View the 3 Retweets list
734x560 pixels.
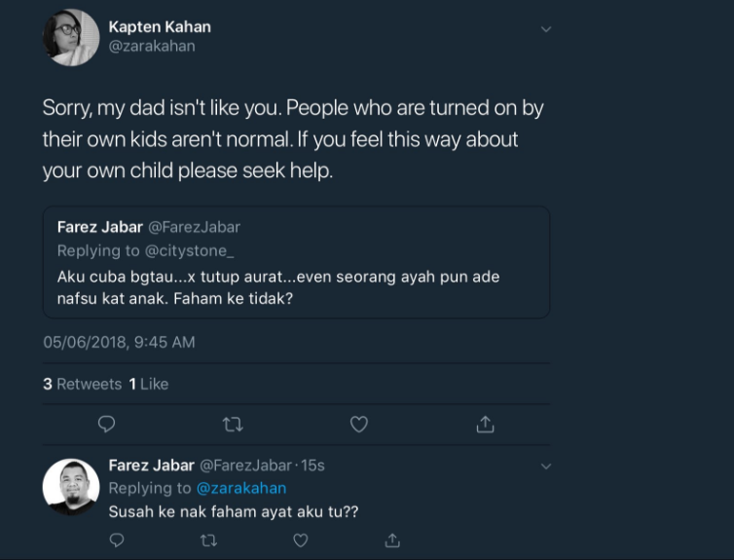point(82,384)
